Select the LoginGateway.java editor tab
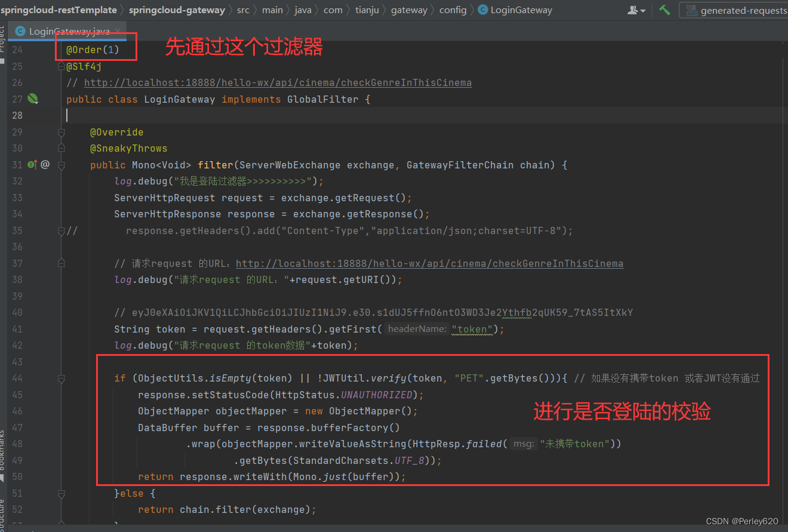Viewport: 788px width, 532px height. (67, 31)
